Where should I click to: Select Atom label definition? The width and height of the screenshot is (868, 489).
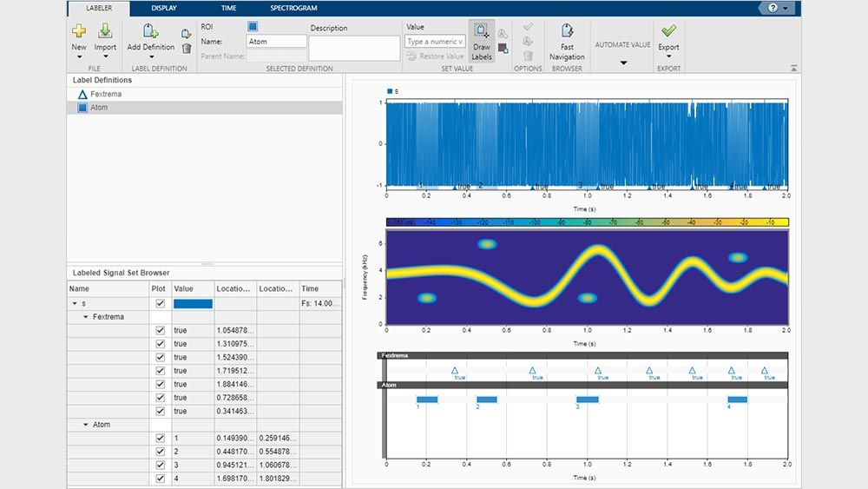pos(98,108)
